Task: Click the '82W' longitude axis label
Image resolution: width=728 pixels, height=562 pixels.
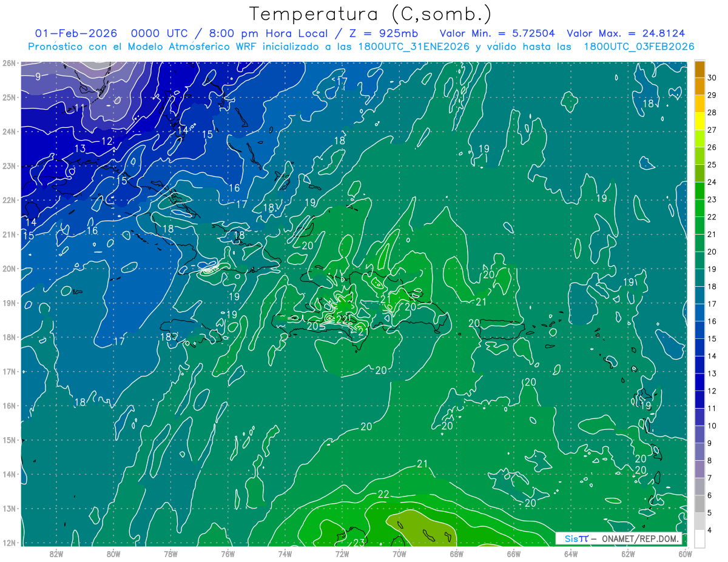Action: click(56, 554)
